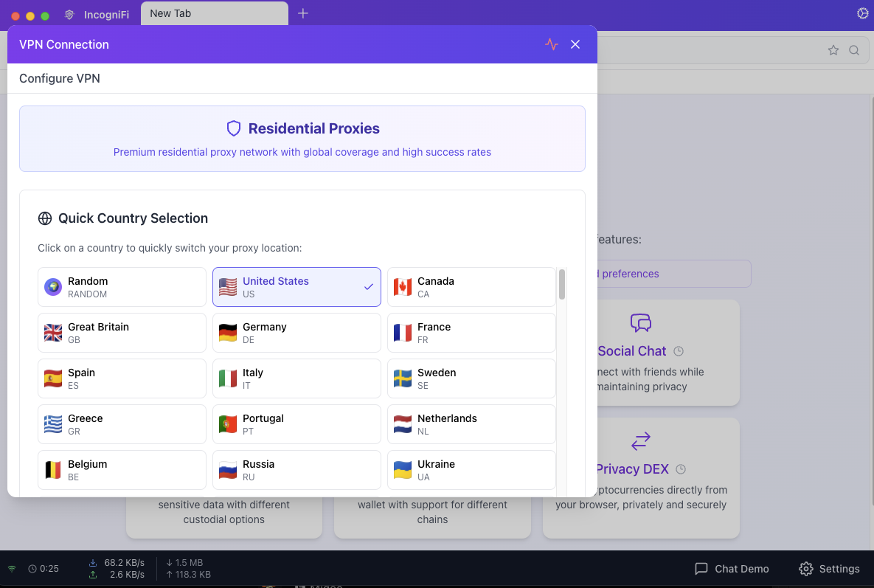Select Random proxy country
Screen dimensions: 874x588
(122, 286)
